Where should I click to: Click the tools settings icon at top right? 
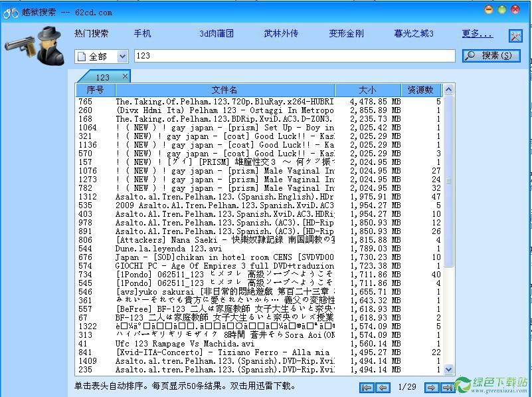pos(515,35)
